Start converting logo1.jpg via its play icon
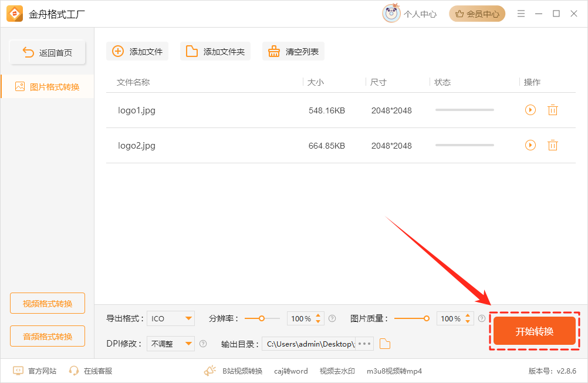This screenshot has width=588, height=383. [530, 110]
